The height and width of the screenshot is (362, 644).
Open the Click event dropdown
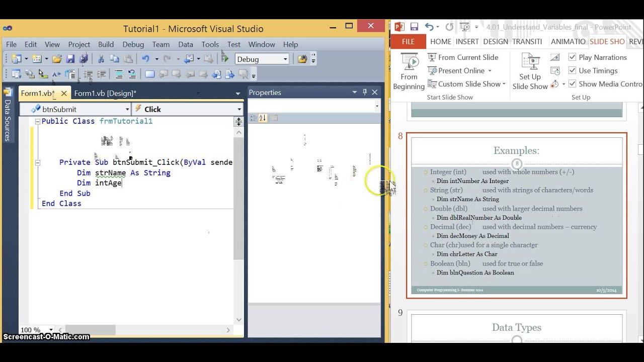(239, 109)
